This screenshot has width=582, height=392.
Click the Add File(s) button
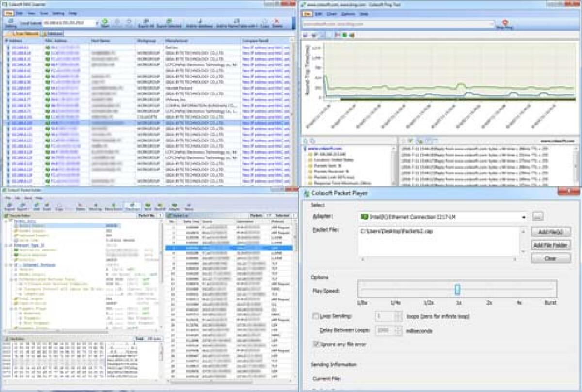click(550, 232)
